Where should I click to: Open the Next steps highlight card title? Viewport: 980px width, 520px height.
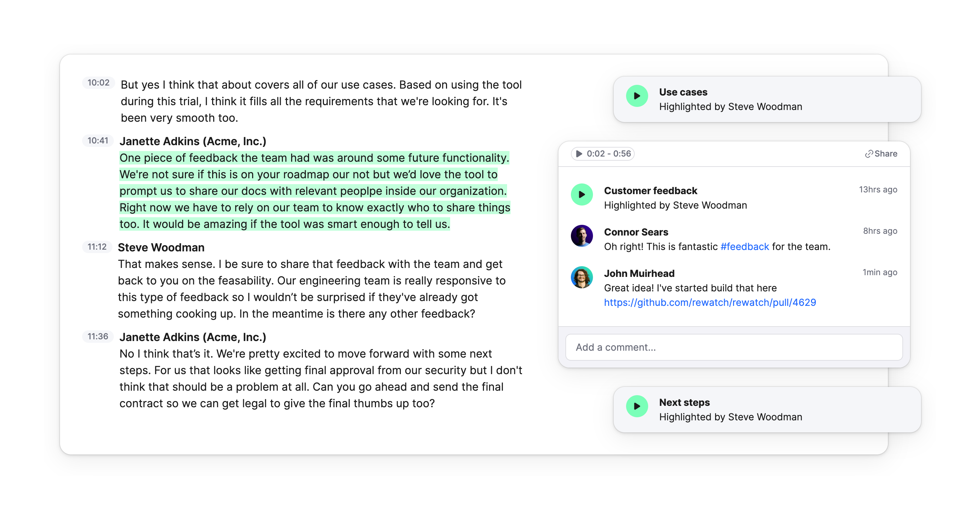click(684, 402)
